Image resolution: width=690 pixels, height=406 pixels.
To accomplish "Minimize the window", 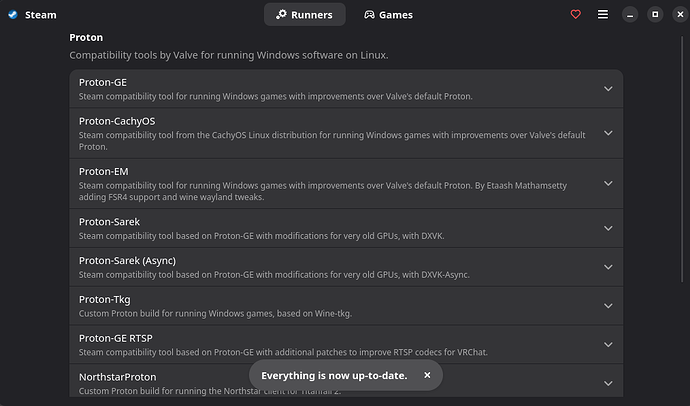I will [630, 15].
